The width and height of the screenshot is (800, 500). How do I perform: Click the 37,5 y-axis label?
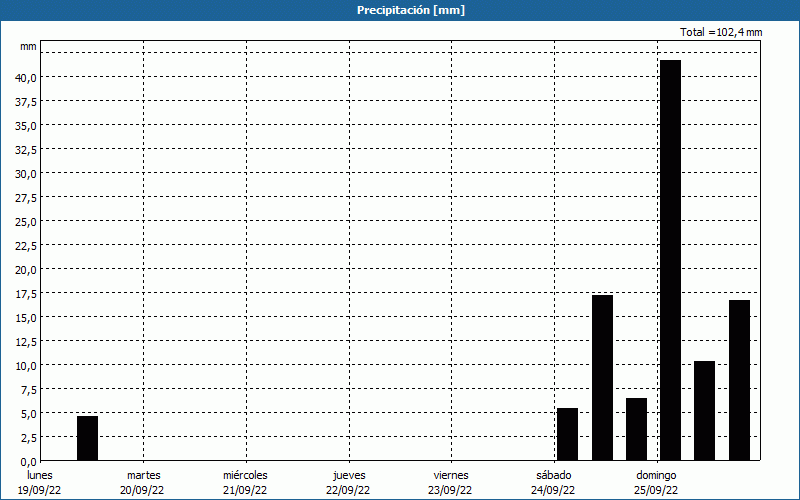[x=26, y=102]
